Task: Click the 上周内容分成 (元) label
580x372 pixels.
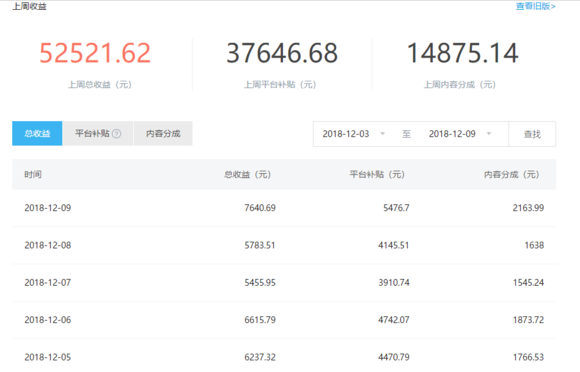Action: point(459,85)
